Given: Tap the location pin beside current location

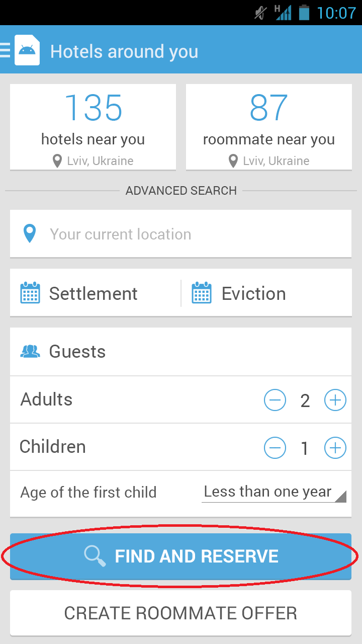Looking at the screenshot, I should pos(30,234).
